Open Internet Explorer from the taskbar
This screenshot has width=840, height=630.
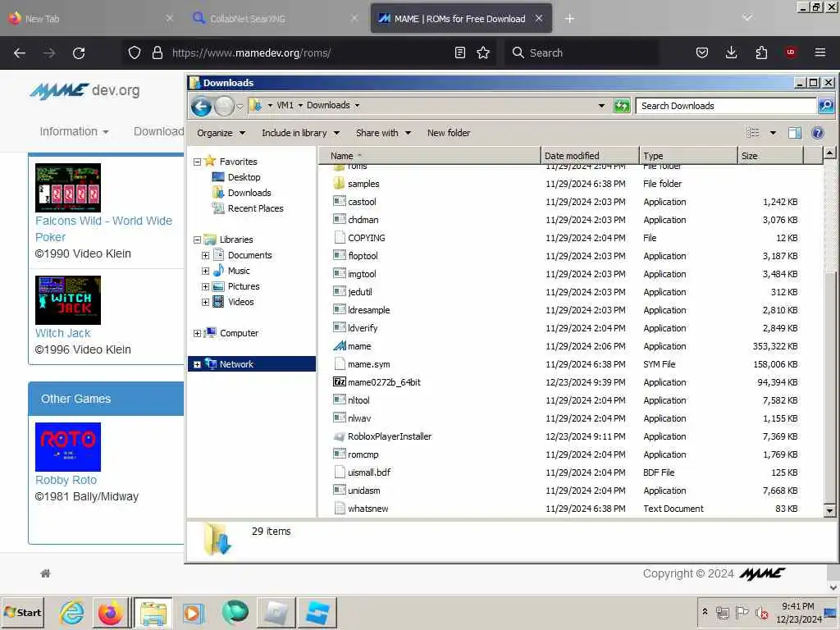tap(72, 613)
